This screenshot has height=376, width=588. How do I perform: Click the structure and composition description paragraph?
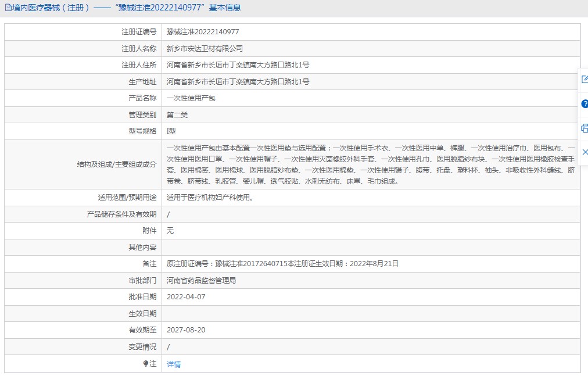click(371, 164)
